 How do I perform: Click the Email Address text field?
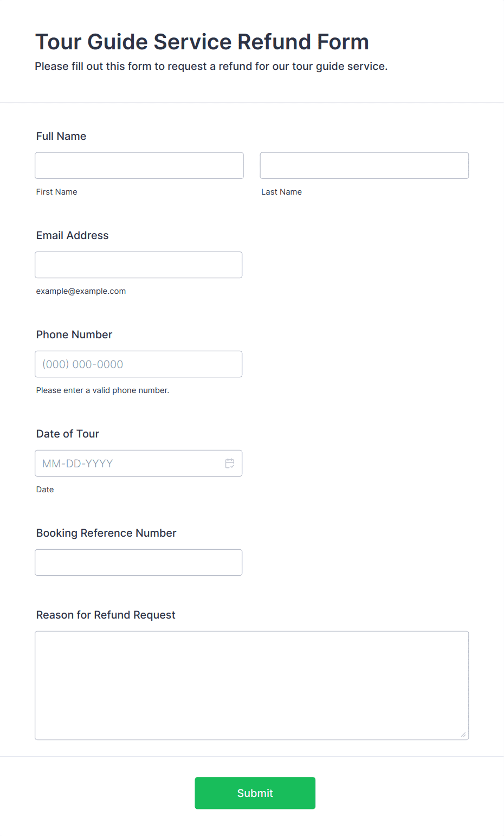(x=139, y=265)
